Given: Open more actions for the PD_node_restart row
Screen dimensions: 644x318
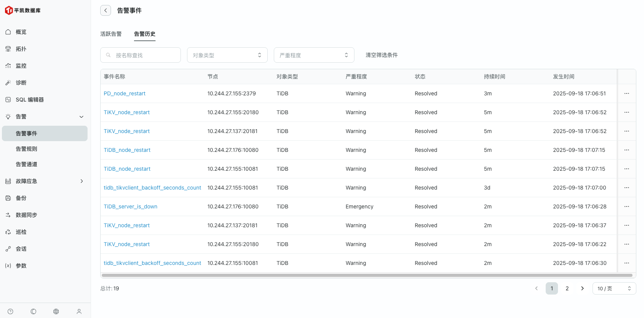Looking at the screenshot, I should coord(626,93).
